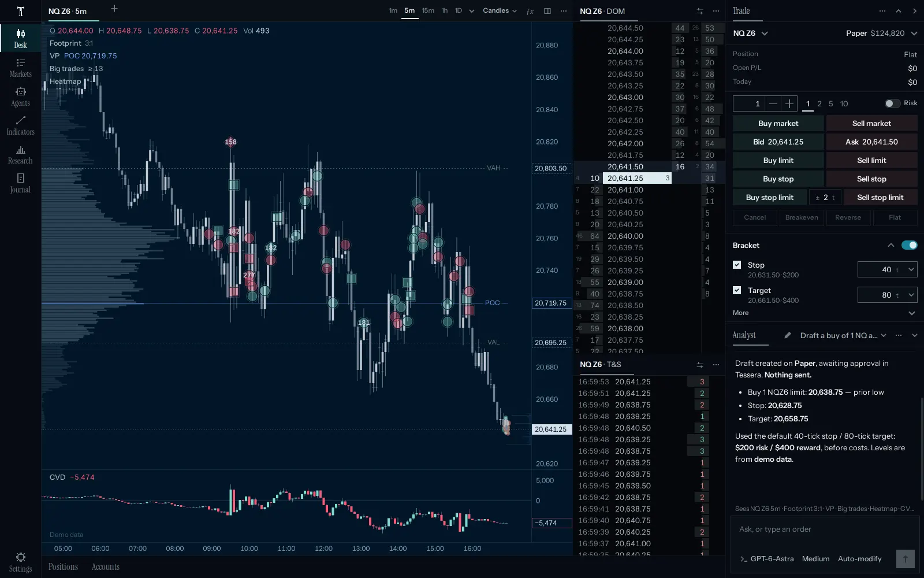The width and height of the screenshot is (924, 578).
Task: Click Buy stop limit button
Action: tap(769, 197)
